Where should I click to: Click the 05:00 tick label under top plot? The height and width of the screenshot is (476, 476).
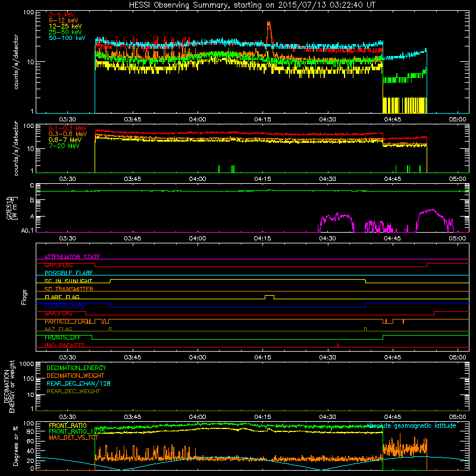[458, 120]
